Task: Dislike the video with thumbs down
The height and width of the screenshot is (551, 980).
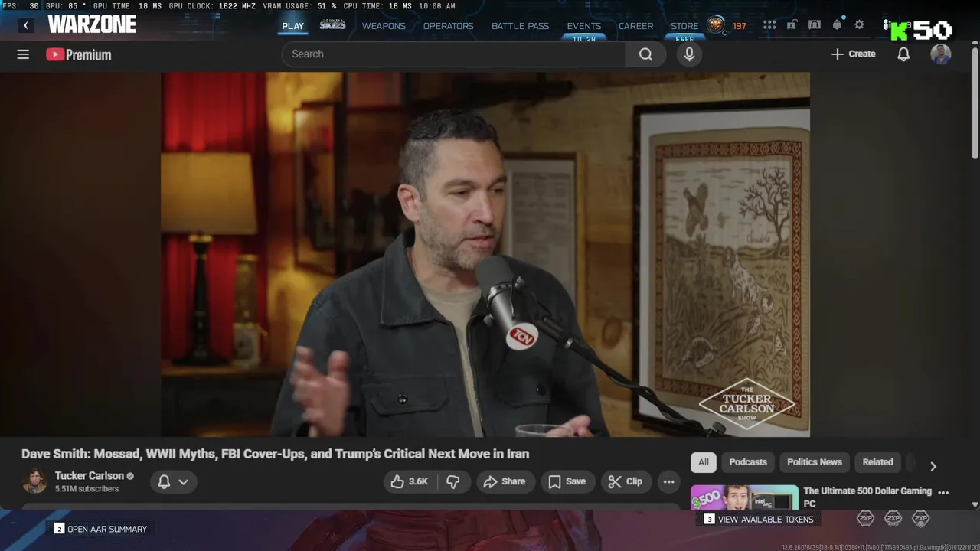Action: (x=453, y=481)
